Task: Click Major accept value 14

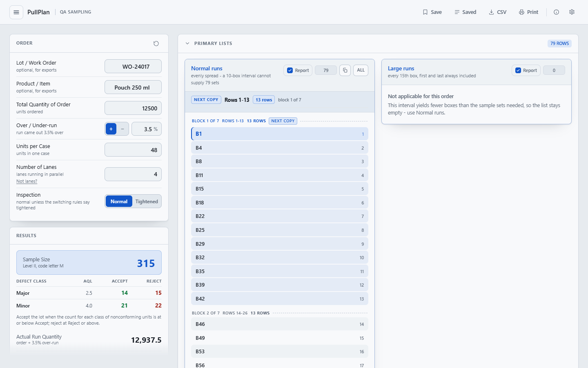Action: [125, 293]
